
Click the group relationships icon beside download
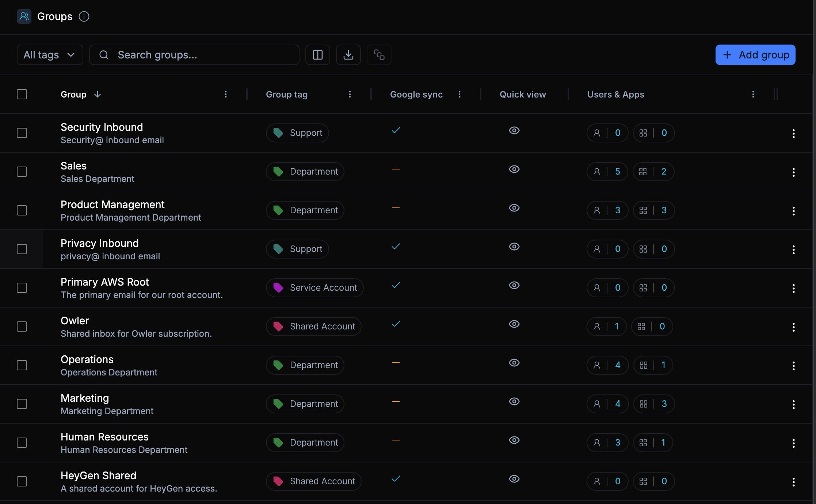(379, 55)
